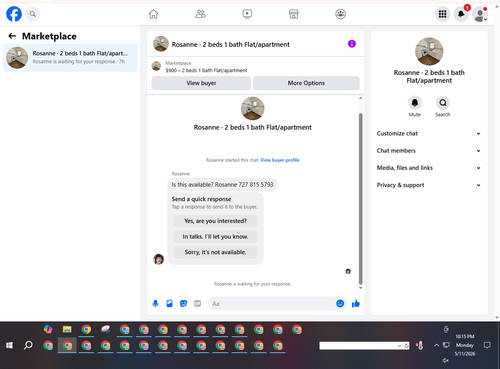Click center listing photo in chat body
Image resolution: width=500 pixels, height=369 pixels.
point(253,108)
